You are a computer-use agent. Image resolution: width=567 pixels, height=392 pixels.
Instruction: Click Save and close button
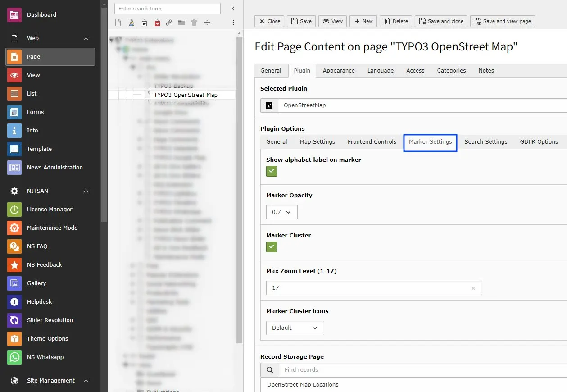[x=441, y=21]
